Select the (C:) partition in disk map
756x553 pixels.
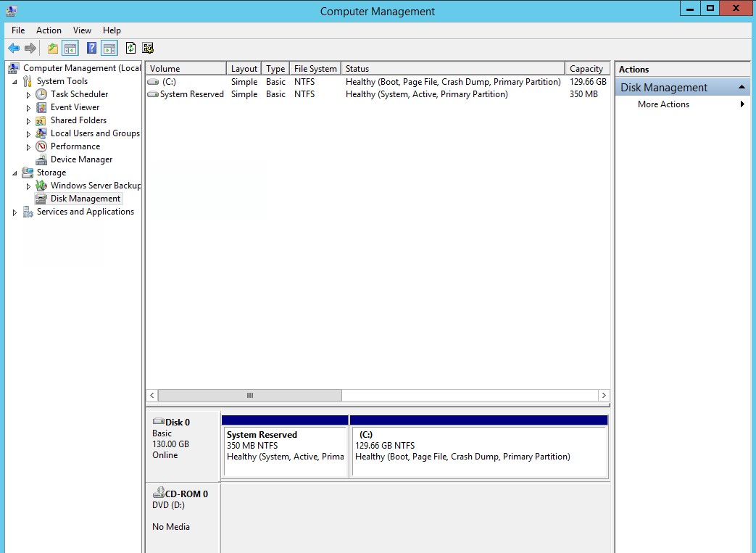[479, 446]
